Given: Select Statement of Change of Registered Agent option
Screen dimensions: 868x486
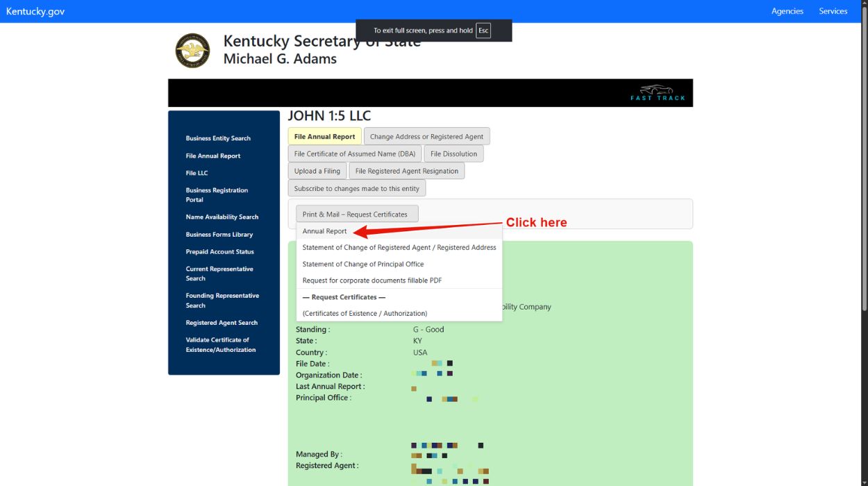Looking at the screenshot, I should (x=399, y=247).
